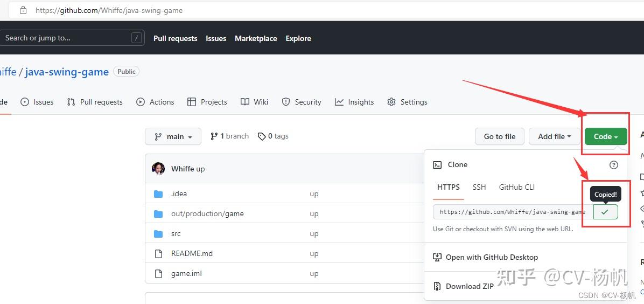This screenshot has width=644, height=304.
Task: Click the browser address lock icon
Action: [x=23, y=10]
